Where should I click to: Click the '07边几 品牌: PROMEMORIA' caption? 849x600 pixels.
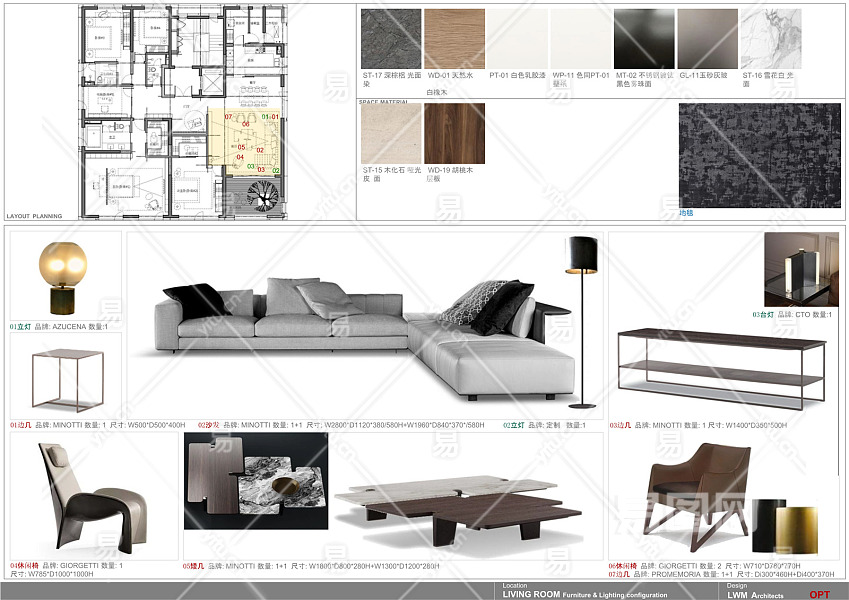tap(721, 574)
